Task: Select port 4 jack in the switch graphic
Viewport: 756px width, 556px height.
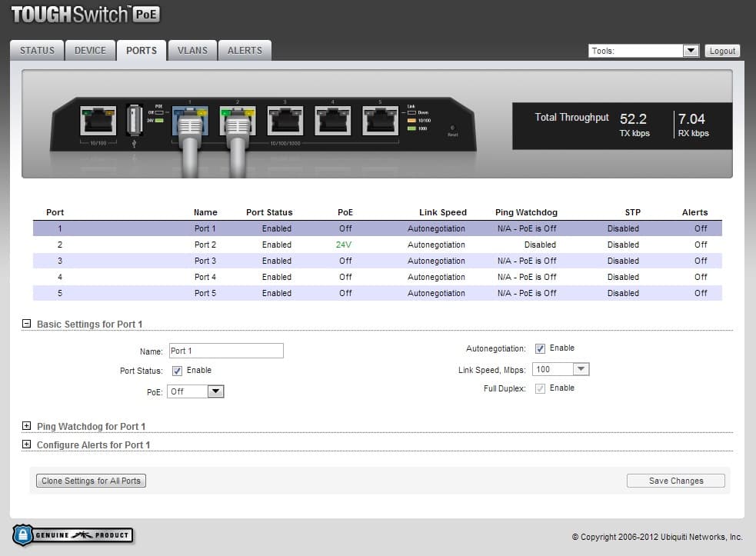Action: point(333,121)
